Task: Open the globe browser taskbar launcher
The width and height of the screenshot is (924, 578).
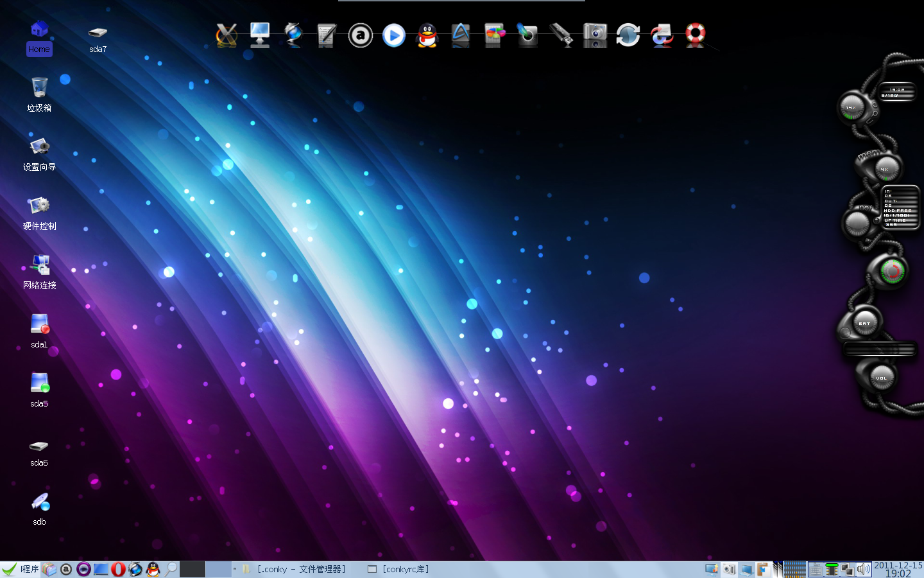Action: click(135, 569)
